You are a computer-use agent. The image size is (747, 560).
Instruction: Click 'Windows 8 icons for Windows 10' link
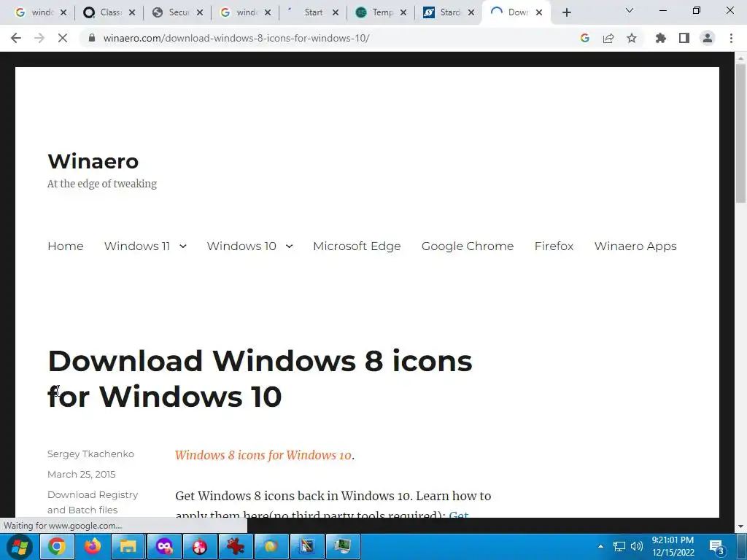[263, 455]
